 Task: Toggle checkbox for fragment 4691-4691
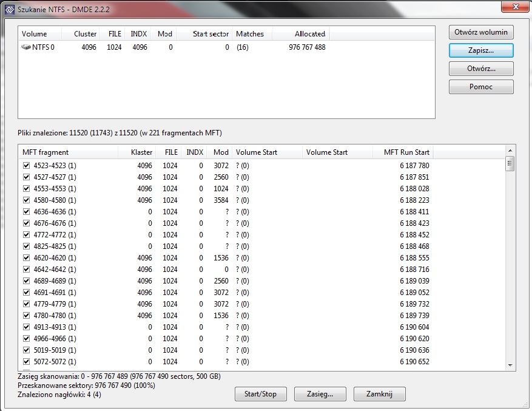(x=26, y=293)
